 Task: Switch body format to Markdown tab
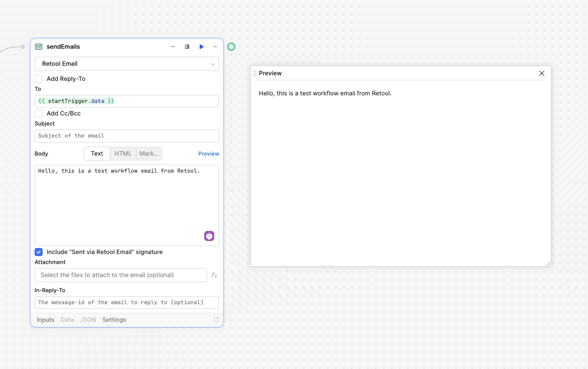click(149, 154)
